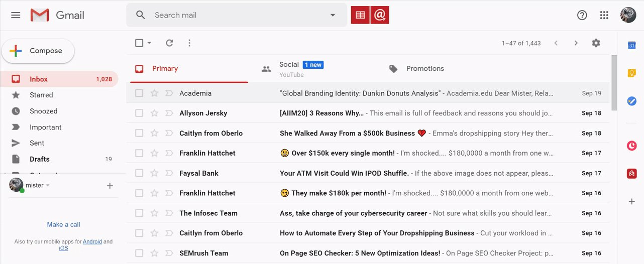Get add-ons with the plus icon

(632, 202)
